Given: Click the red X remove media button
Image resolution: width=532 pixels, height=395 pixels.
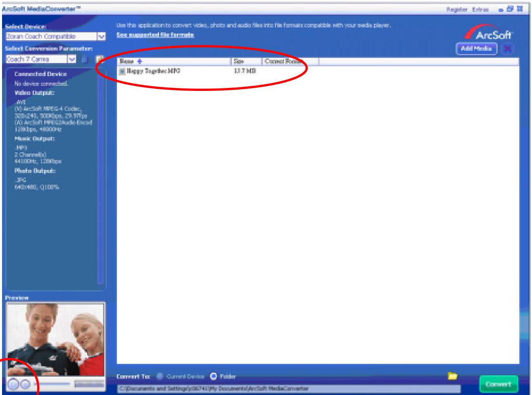Looking at the screenshot, I should tap(508, 49).
